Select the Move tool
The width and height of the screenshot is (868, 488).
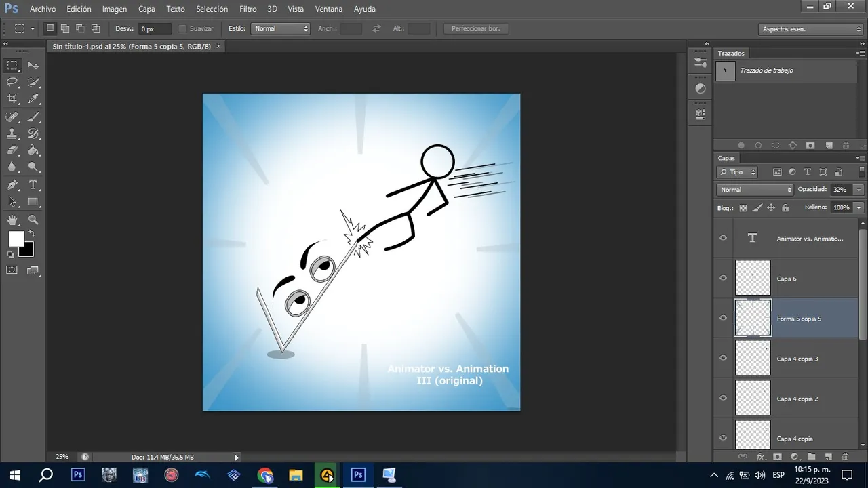coord(33,65)
